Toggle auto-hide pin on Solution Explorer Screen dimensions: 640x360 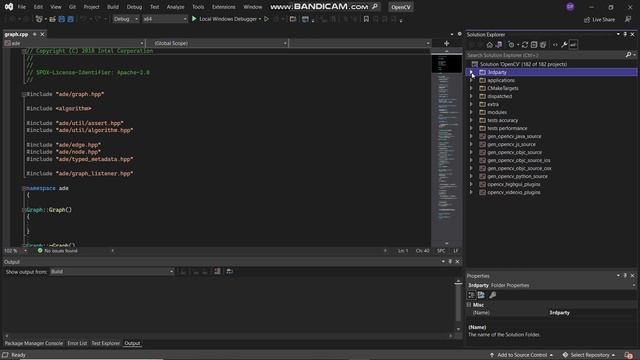coord(625,34)
